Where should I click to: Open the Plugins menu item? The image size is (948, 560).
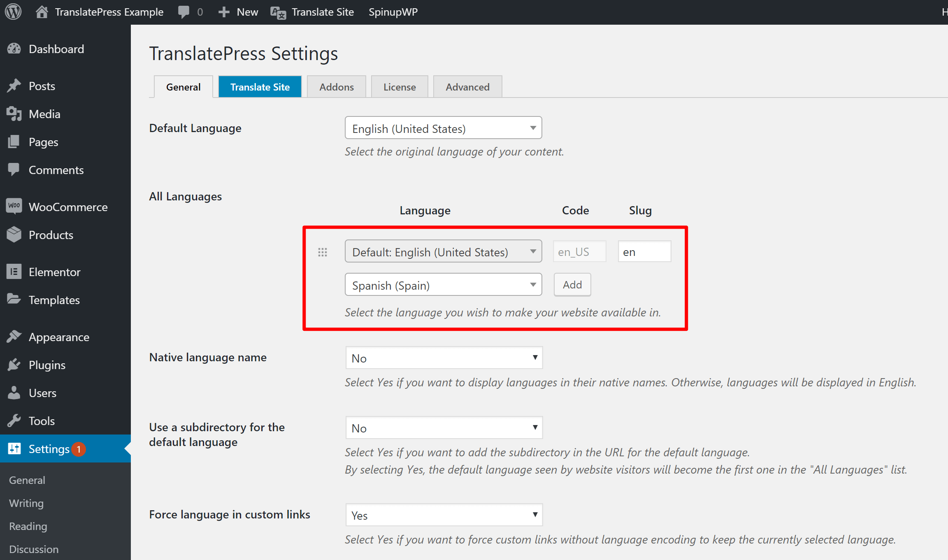click(x=65, y=365)
